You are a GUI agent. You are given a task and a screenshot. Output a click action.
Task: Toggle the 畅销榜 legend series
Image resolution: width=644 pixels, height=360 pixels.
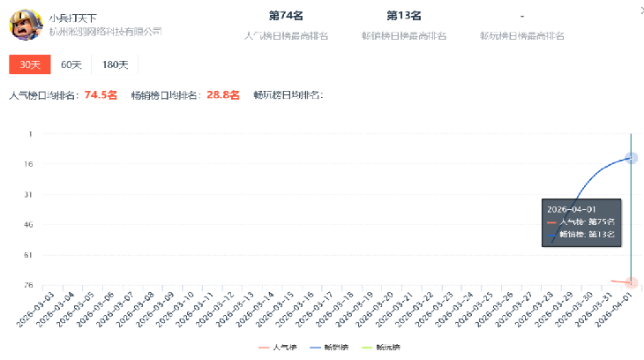click(328, 348)
